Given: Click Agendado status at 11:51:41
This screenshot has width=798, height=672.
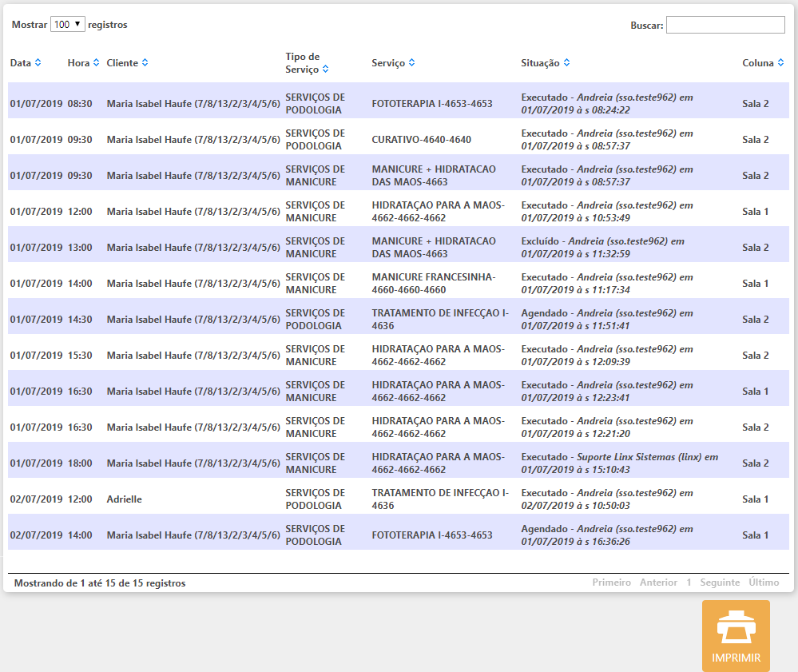Looking at the screenshot, I should [606, 319].
